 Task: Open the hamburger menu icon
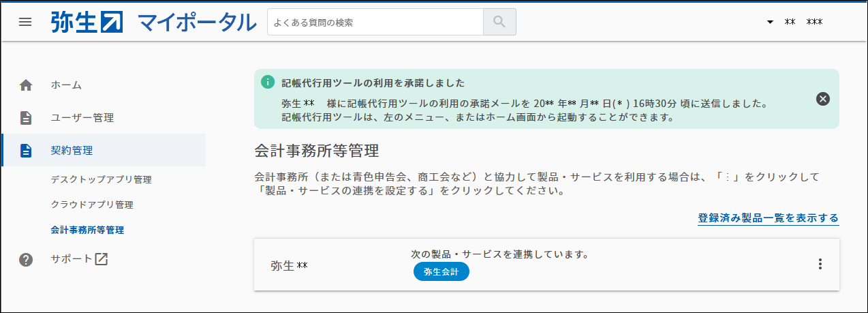click(x=25, y=22)
